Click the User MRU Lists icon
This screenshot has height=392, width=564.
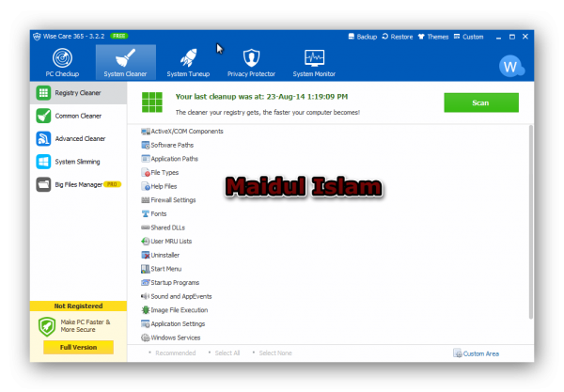click(146, 242)
